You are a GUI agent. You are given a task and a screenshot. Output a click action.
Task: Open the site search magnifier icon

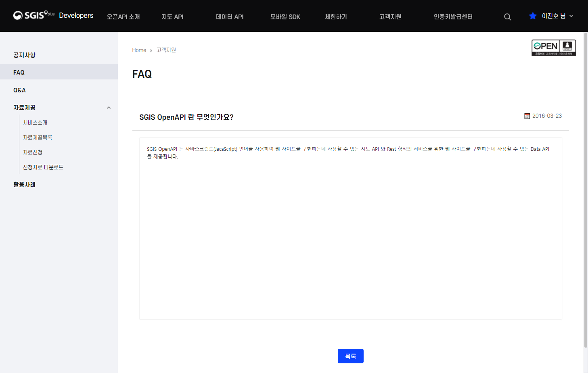pyautogui.click(x=507, y=17)
